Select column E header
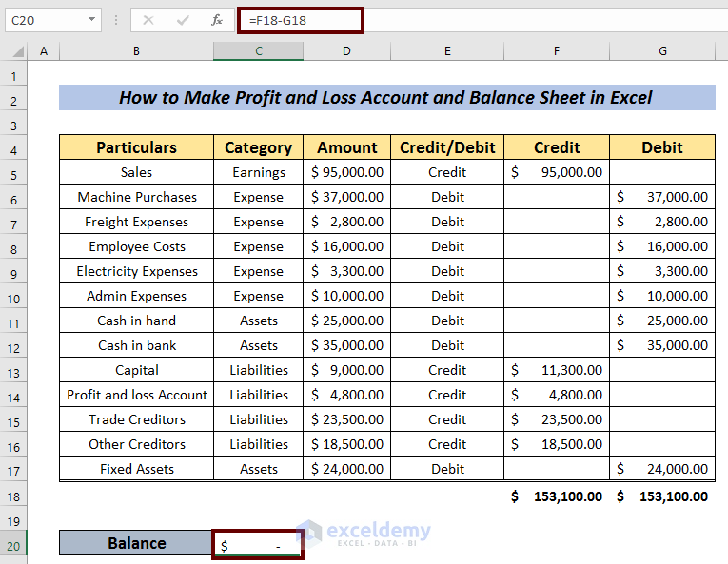Screen dimensions: 728x564 447,51
